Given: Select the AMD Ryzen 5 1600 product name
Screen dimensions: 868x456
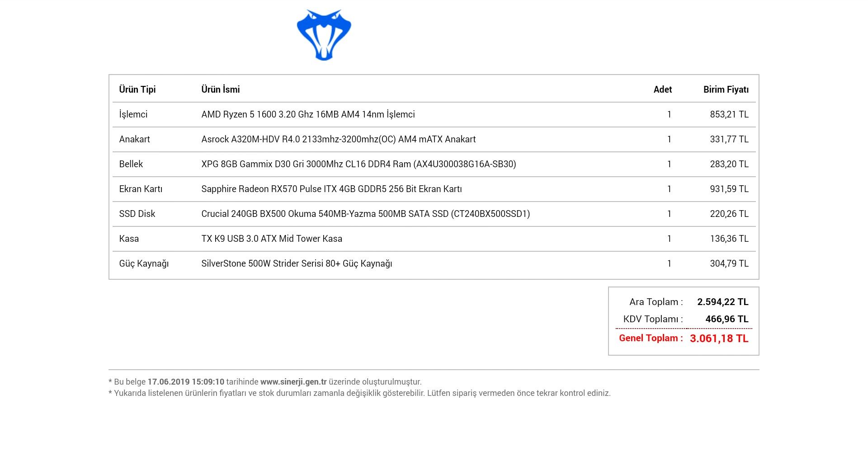Looking at the screenshot, I should coord(308,114).
